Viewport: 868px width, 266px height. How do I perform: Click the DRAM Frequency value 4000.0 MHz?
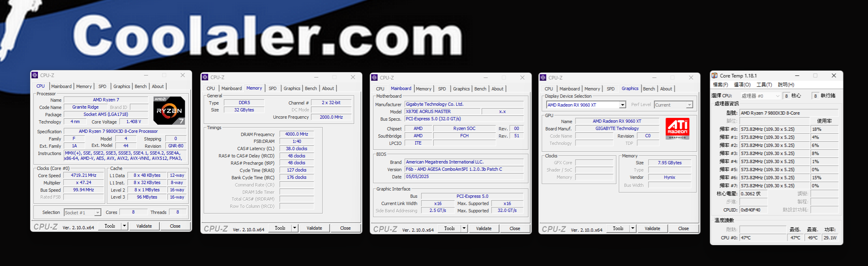(296, 134)
